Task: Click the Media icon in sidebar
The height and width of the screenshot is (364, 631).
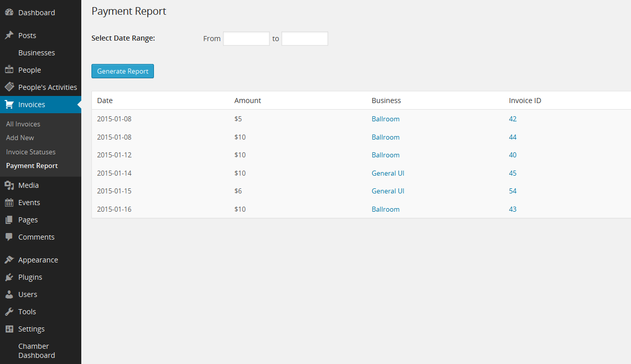Action: (9, 185)
